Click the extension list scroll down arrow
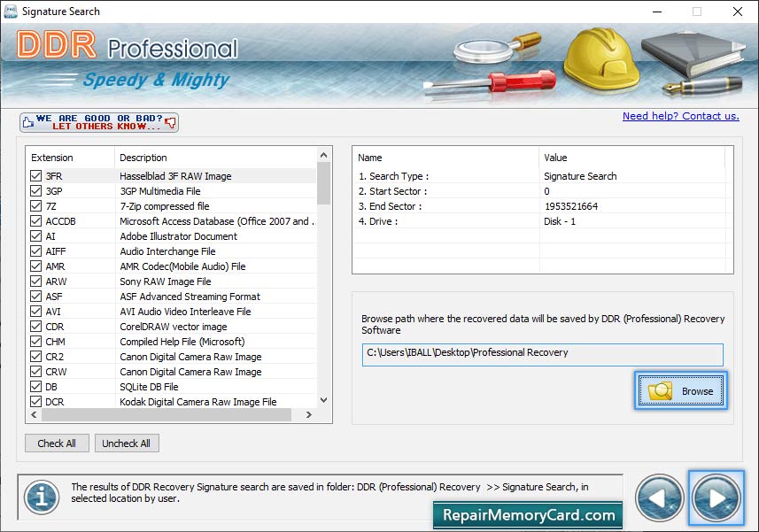 point(324,400)
